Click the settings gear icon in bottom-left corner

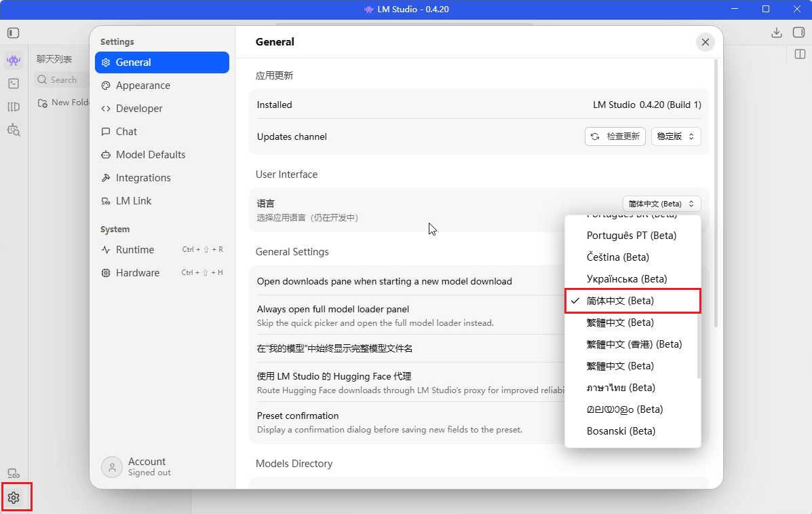(x=14, y=498)
